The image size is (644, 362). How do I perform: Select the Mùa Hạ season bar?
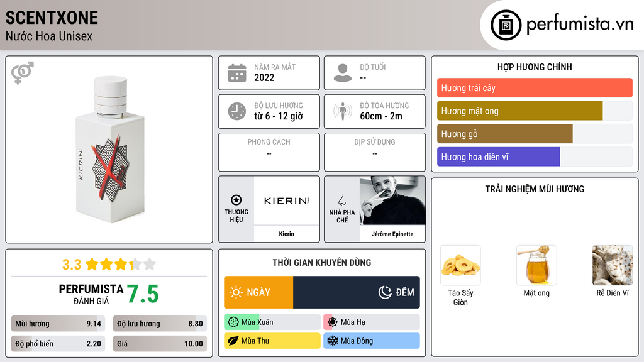[x=372, y=322]
